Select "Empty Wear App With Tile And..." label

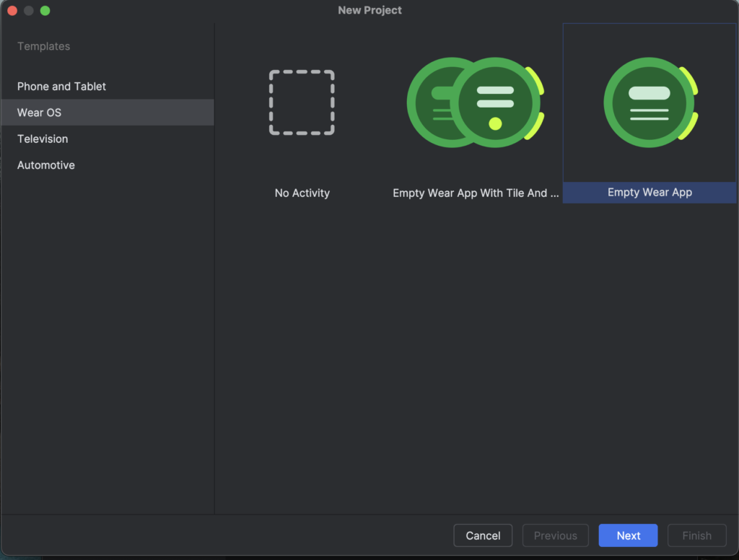point(475,193)
